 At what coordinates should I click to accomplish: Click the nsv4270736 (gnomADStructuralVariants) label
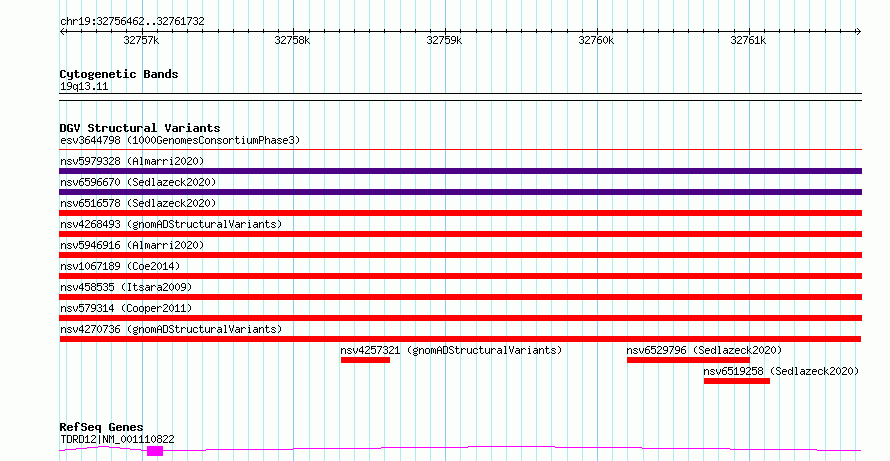[x=171, y=329]
